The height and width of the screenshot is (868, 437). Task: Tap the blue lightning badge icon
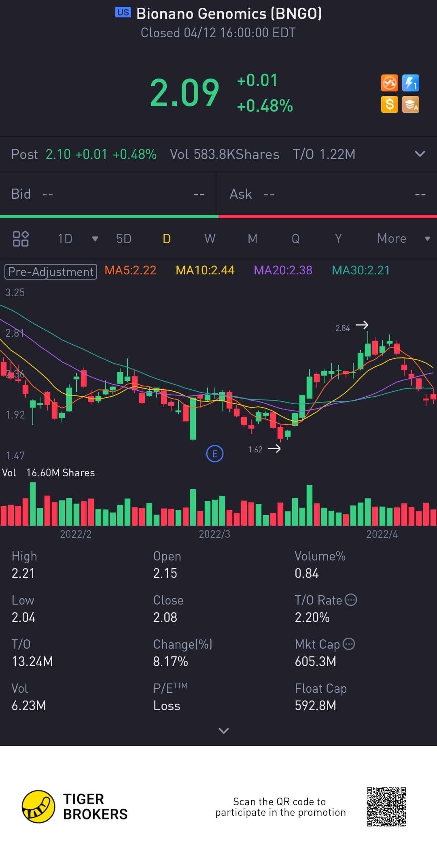tap(411, 83)
